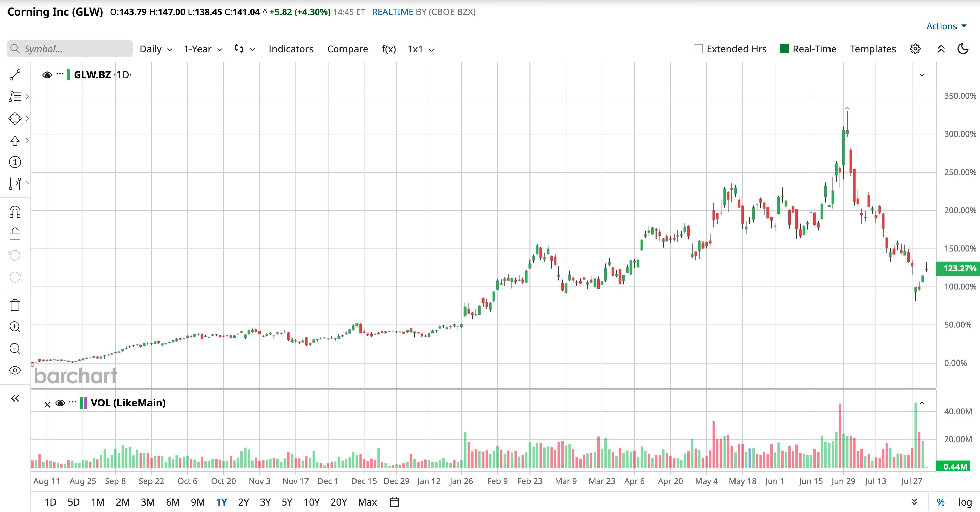Open the date range calendar icon
The height and width of the screenshot is (512, 980).
(x=395, y=502)
